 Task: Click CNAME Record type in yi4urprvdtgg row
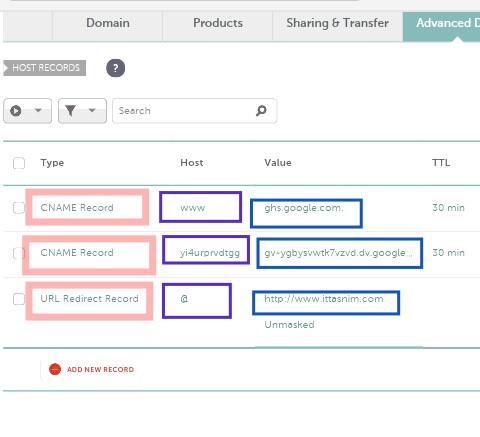point(77,253)
